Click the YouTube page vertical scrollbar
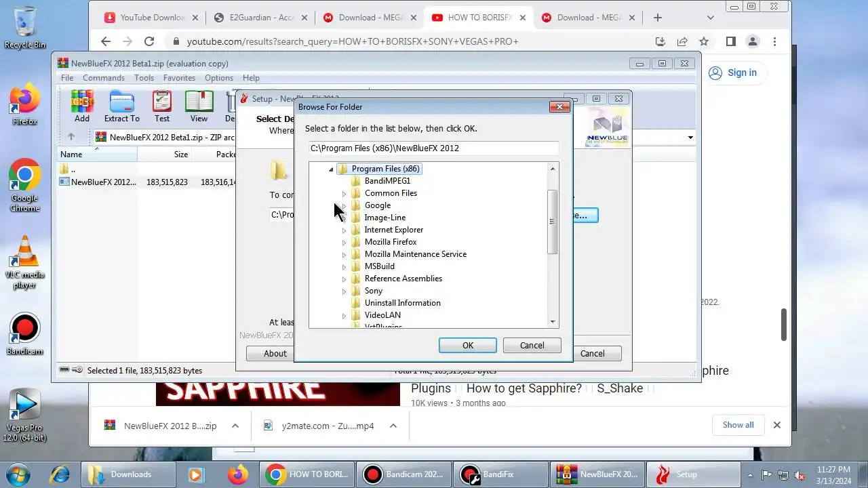The width and height of the screenshot is (868, 488). click(785, 324)
